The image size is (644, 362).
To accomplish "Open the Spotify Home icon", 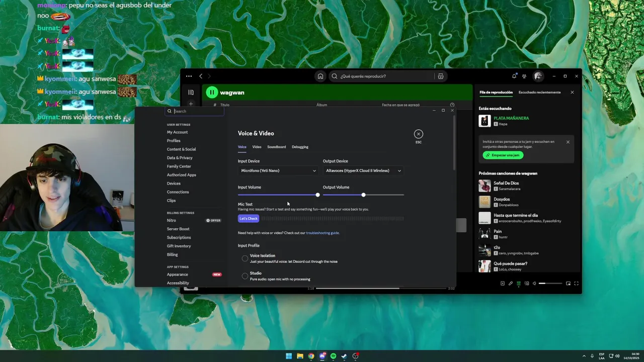I will 320,76.
